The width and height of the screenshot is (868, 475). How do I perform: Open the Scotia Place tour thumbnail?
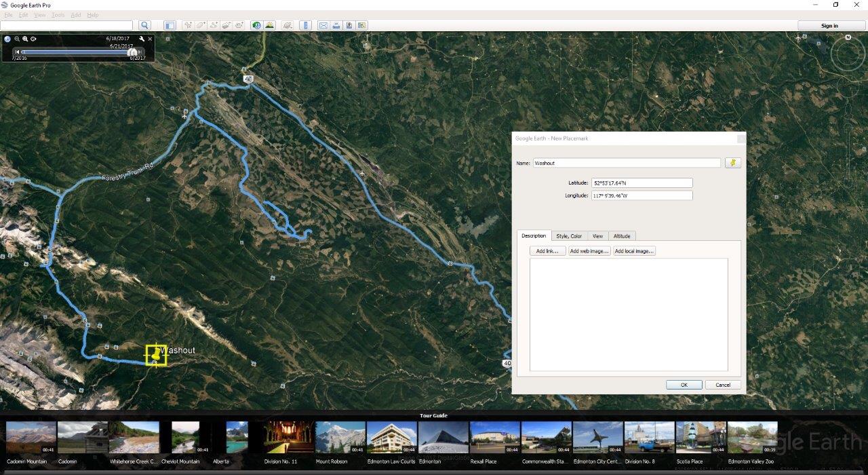(x=701, y=438)
